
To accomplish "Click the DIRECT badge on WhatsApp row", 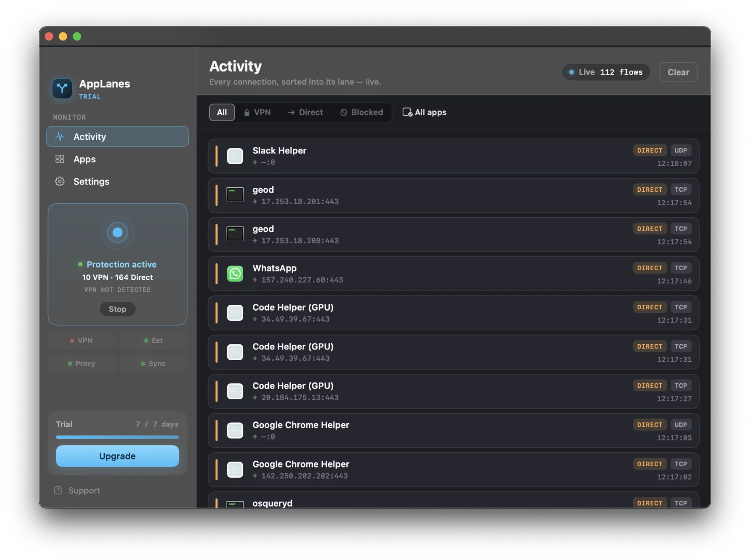I will pos(649,268).
